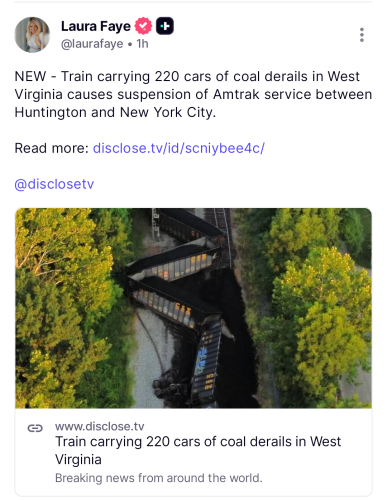The width and height of the screenshot is (387, 500).
Task: Click the dot separator before the timestamp
Action: 130,44
